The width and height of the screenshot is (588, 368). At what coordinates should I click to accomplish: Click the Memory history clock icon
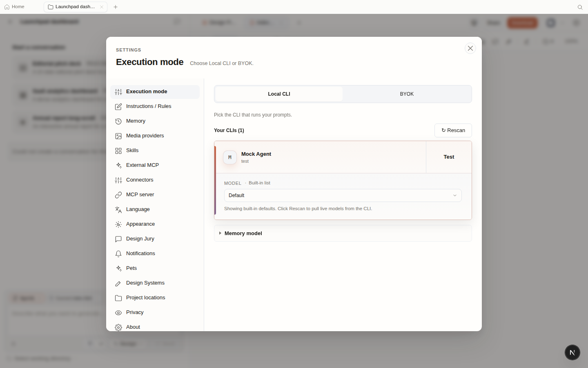click(x=118, y=121)
